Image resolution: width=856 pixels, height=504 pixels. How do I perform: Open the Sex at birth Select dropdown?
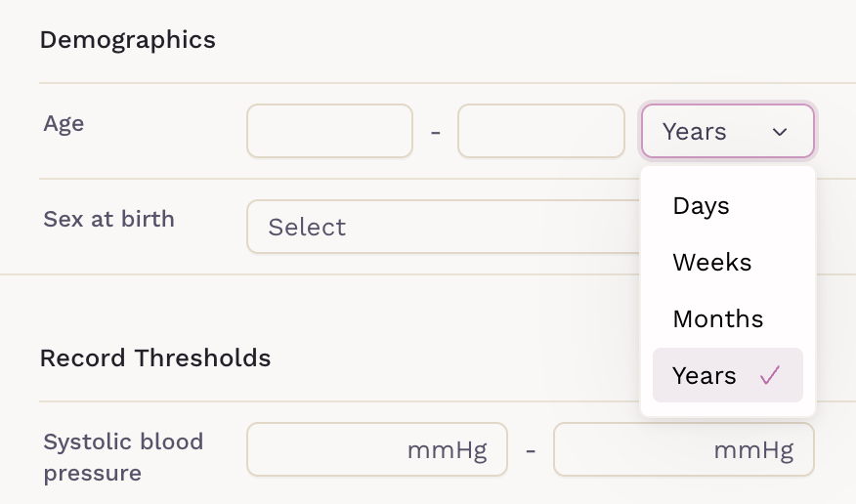[x=443, y=227]
